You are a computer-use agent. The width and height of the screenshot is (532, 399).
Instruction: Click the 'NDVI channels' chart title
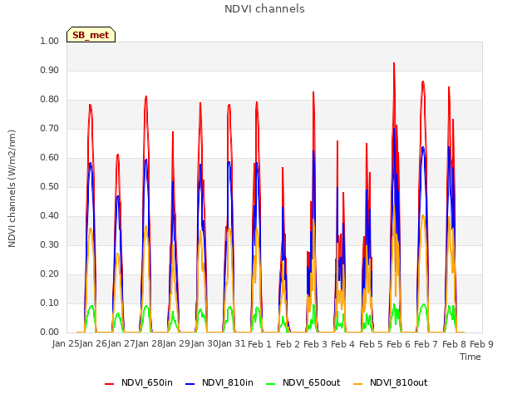[264, 9]
